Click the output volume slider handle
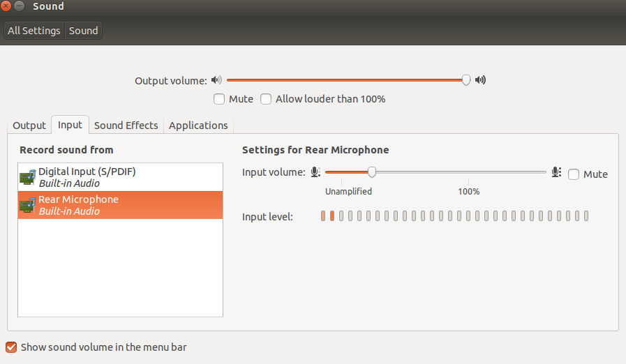The height and width of the screenshot is (364, 626). [466, 80]
